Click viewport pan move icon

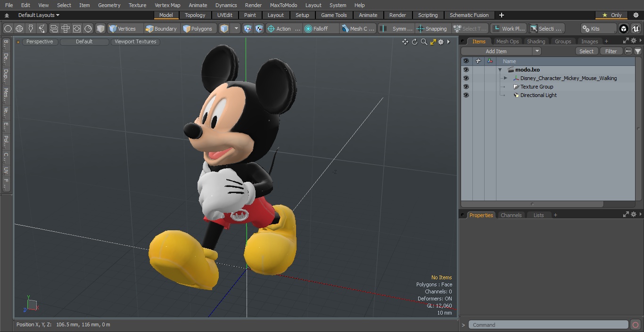tap(405, 42)
